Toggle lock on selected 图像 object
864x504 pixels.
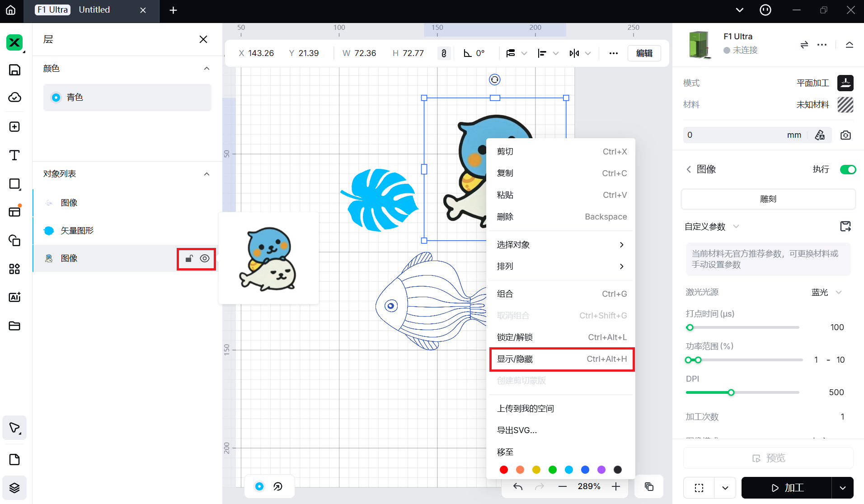pos(189,258)
